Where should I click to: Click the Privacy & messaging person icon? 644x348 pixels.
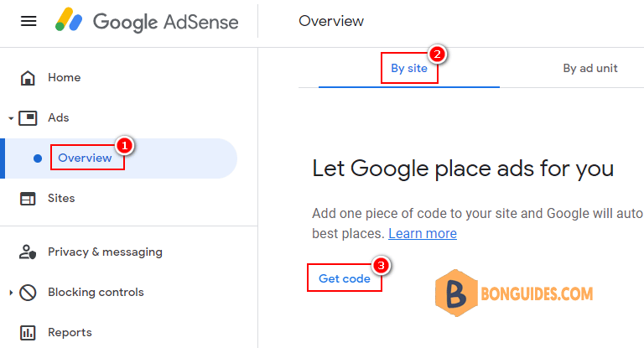click(28, 252)
